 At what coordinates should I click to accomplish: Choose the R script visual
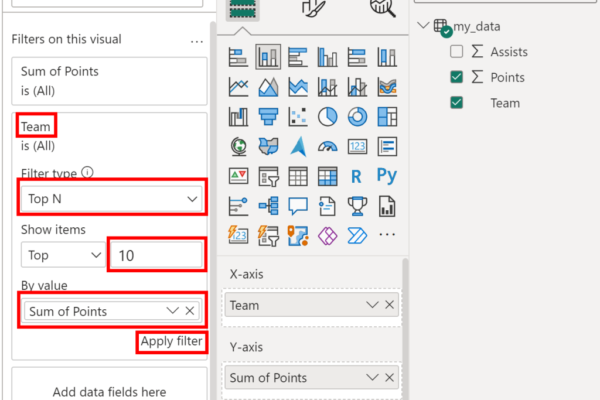click(x=356, y=176)
